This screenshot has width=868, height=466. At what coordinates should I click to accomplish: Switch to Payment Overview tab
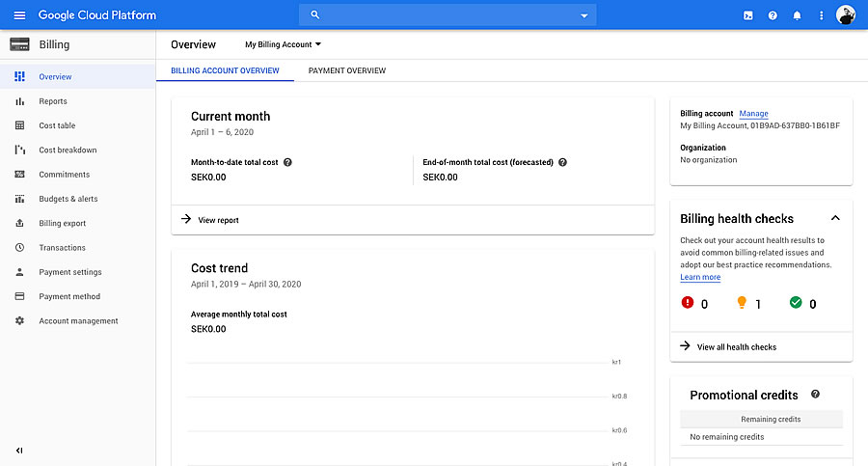tap(347, 70)
